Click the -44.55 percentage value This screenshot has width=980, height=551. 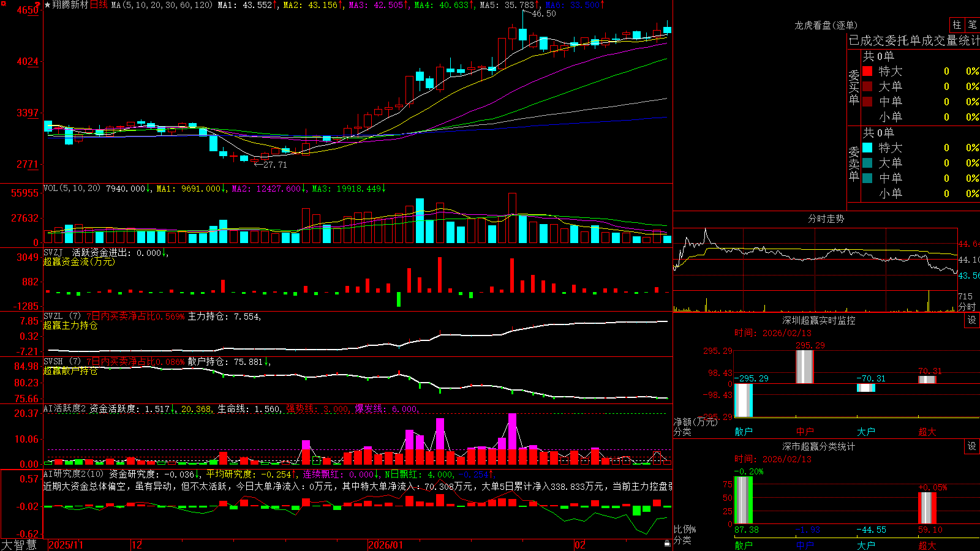point(871,530)
